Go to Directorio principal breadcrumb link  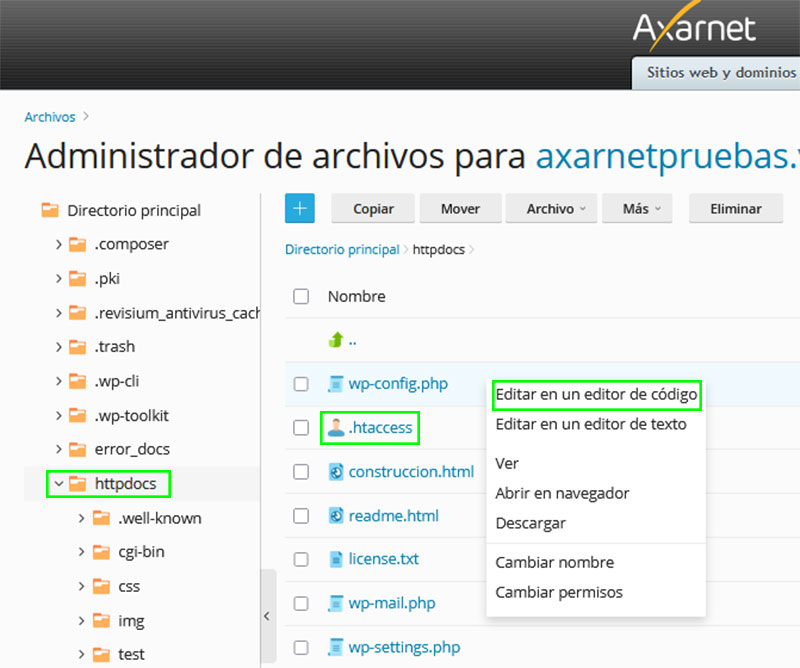coord(342,250)
